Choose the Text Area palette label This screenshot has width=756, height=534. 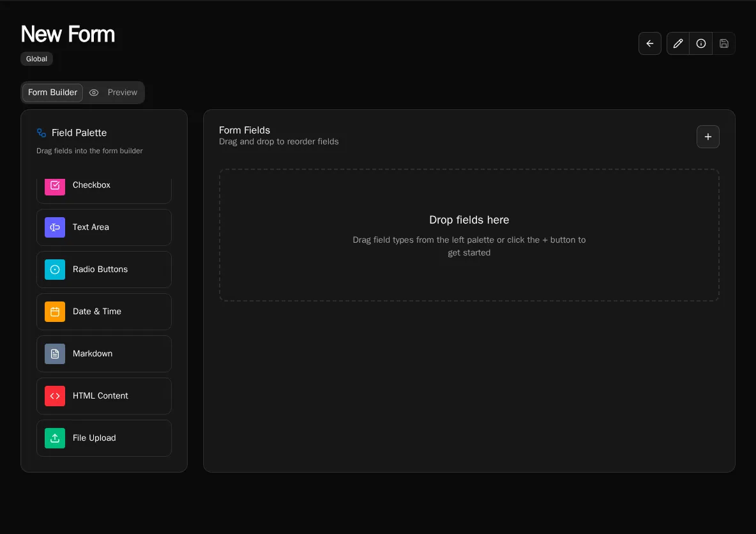pyautogui.click(x=91, y=227)
